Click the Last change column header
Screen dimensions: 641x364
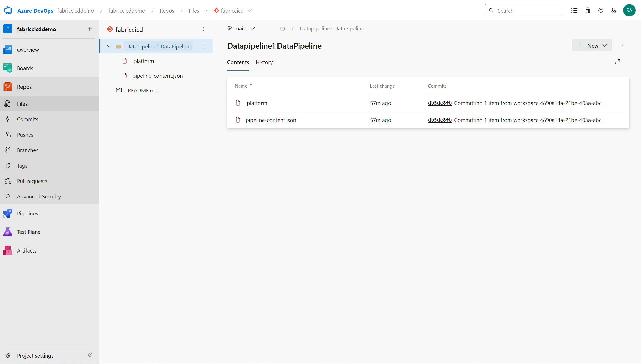pyautogui.click(x=382, y=86)
